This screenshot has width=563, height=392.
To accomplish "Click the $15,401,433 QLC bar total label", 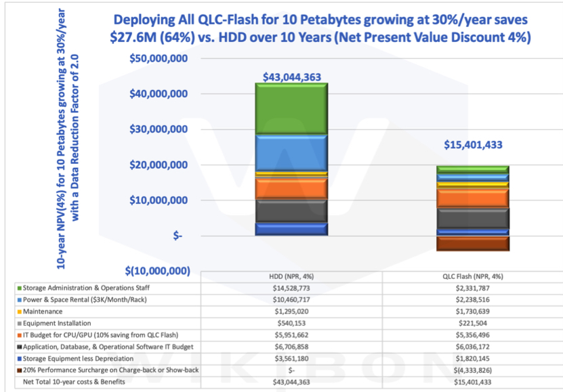I will (473, 145).
